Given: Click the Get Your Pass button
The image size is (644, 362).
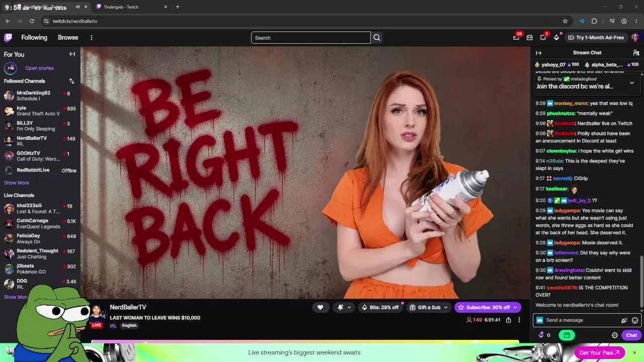Looking at the screenshot, I should coord(599,352).
